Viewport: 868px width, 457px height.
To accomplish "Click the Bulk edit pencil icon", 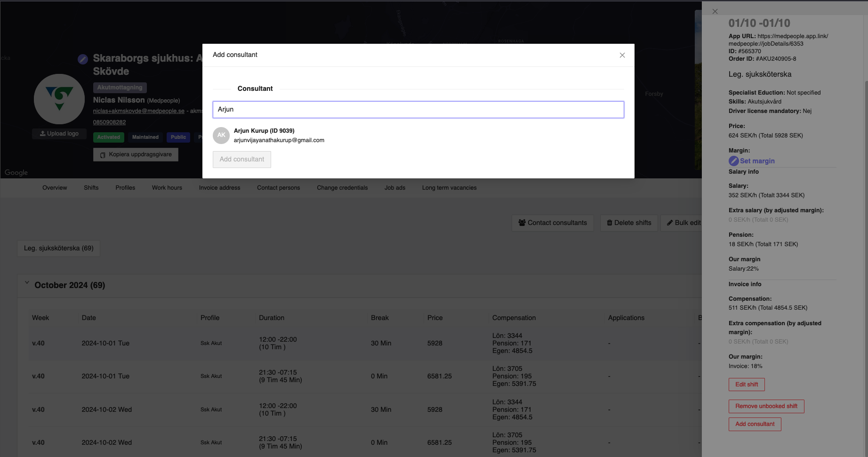I will pos(669,223).
